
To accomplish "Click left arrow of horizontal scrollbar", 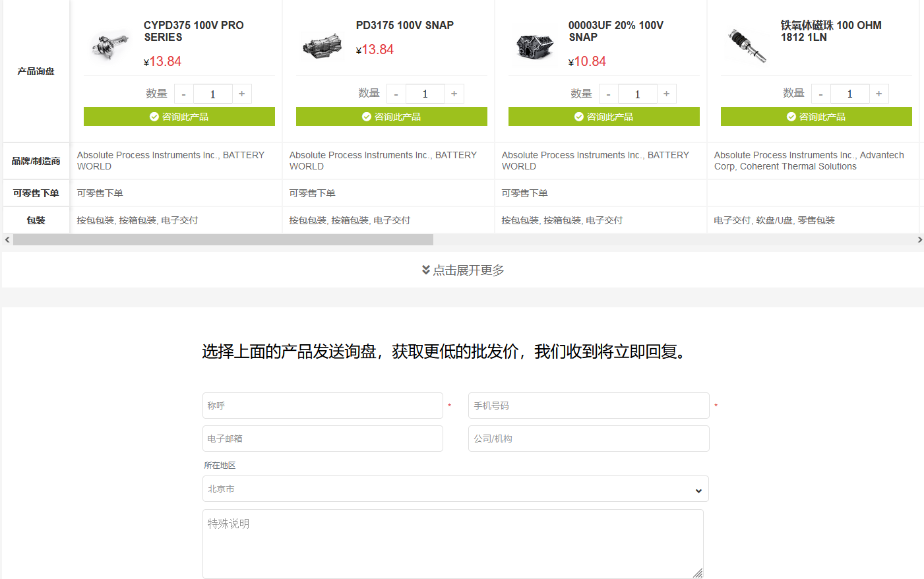I will point(7,240).
